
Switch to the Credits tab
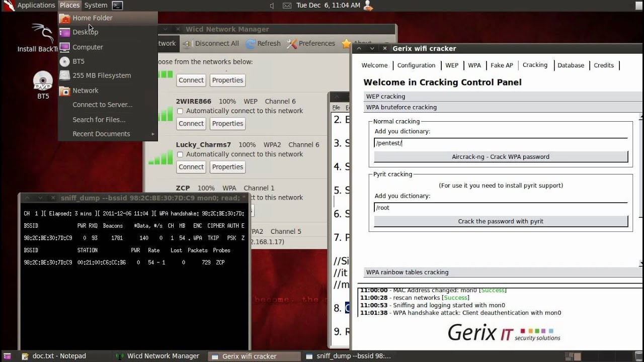604,65
